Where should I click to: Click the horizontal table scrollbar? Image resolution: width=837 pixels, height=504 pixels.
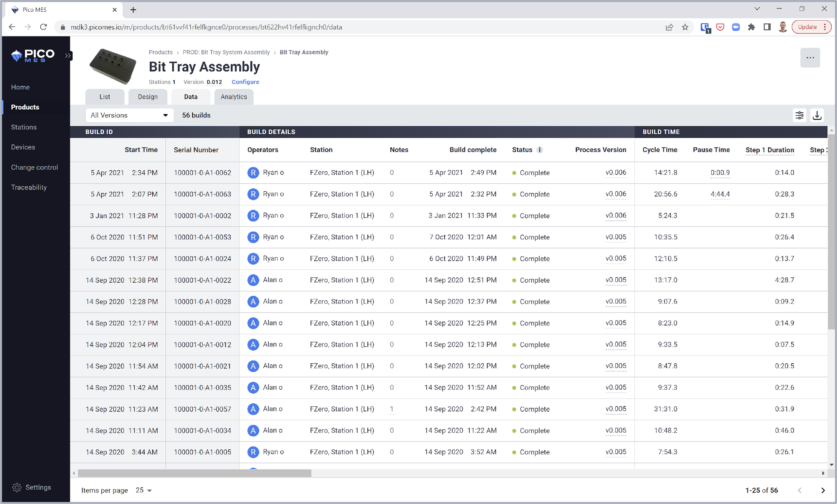[194, 473]
